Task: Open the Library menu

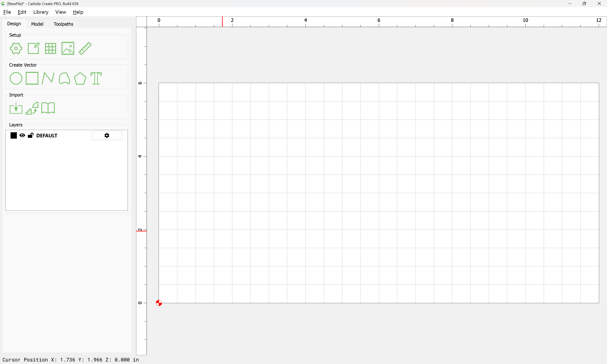Action: pyautogui.click(x=41, y=12)
